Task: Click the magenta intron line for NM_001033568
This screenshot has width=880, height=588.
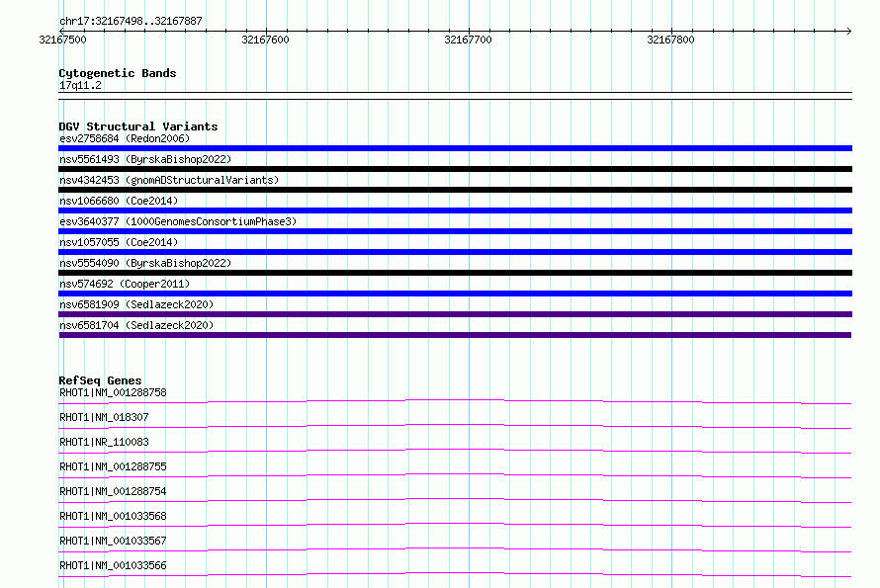Action: coord(455,524)
